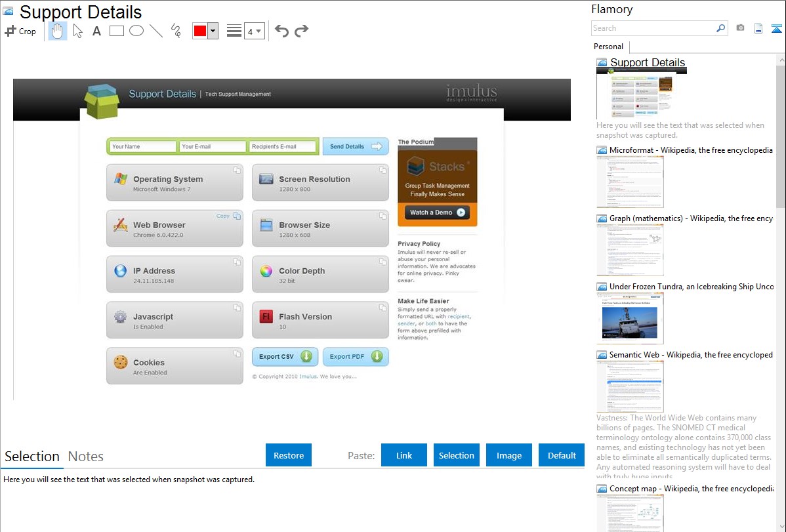
Task: Paste as Link button
Action: point(404,455)
